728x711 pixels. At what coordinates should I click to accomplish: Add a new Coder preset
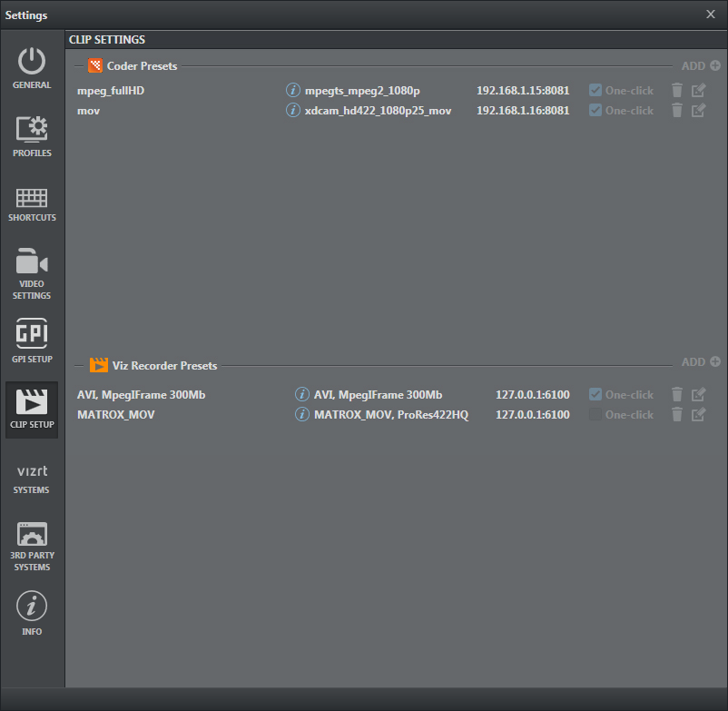701,66
